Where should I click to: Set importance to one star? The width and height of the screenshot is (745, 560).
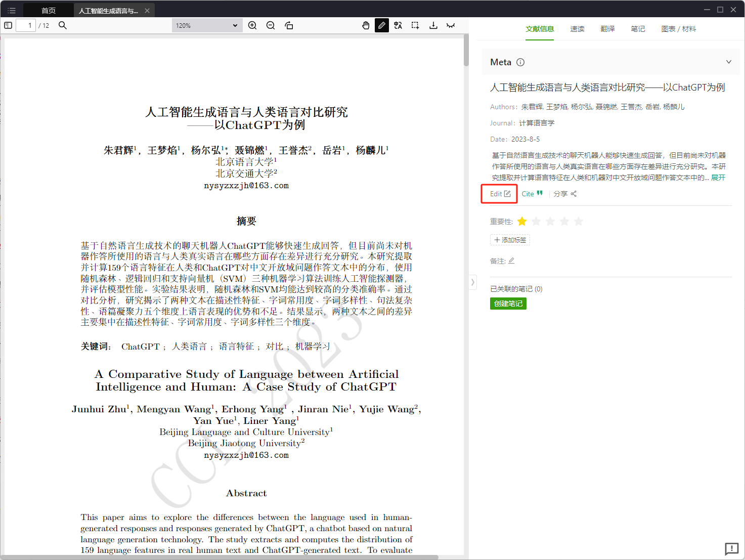pos(522,222)
